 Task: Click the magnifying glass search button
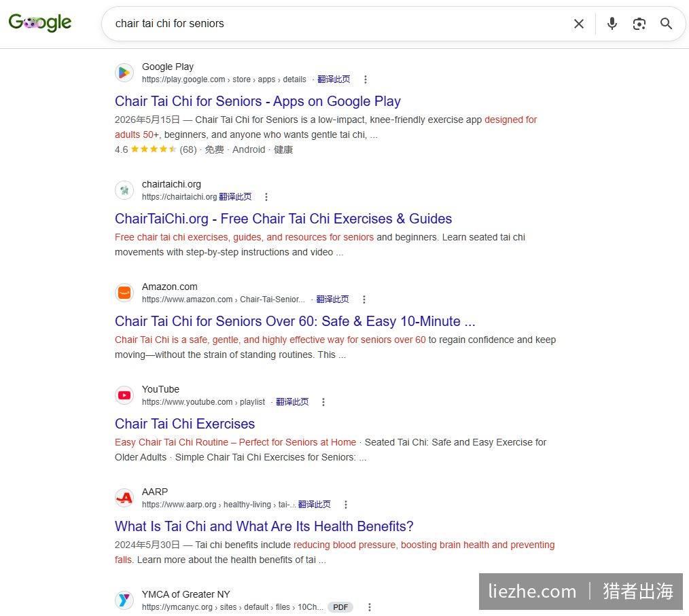tap(666, 24)
